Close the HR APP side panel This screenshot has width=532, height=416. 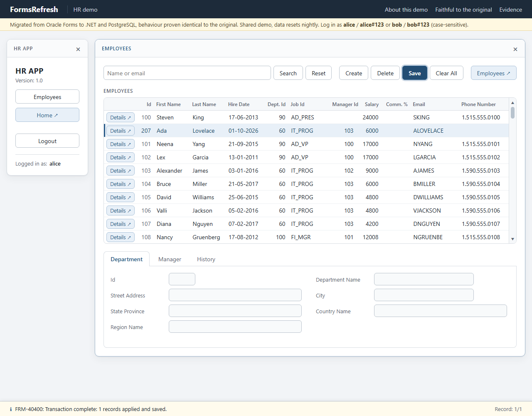coord(78,49)
